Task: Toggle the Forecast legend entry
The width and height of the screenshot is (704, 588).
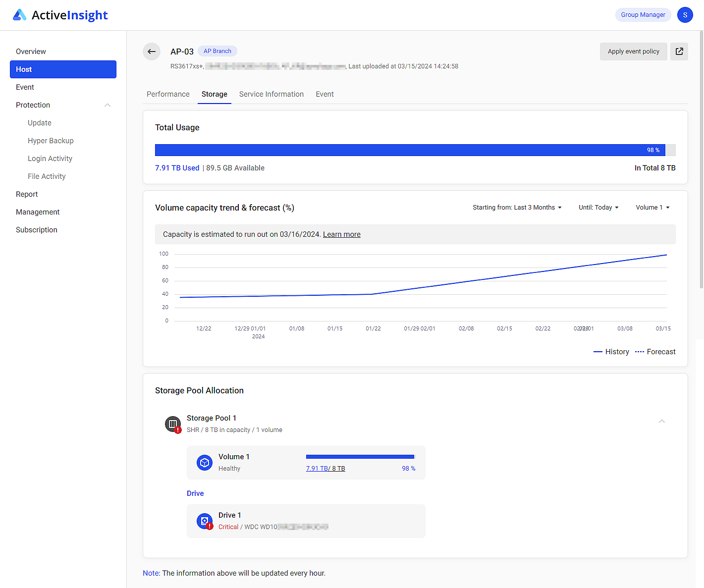Action: (655, 352)
